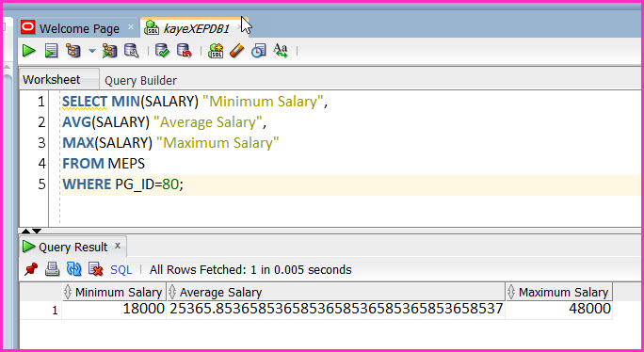644x352 pixels.
Task: Open SQL History clock icon
Action: pyautogui.click(x=259, y=51)
